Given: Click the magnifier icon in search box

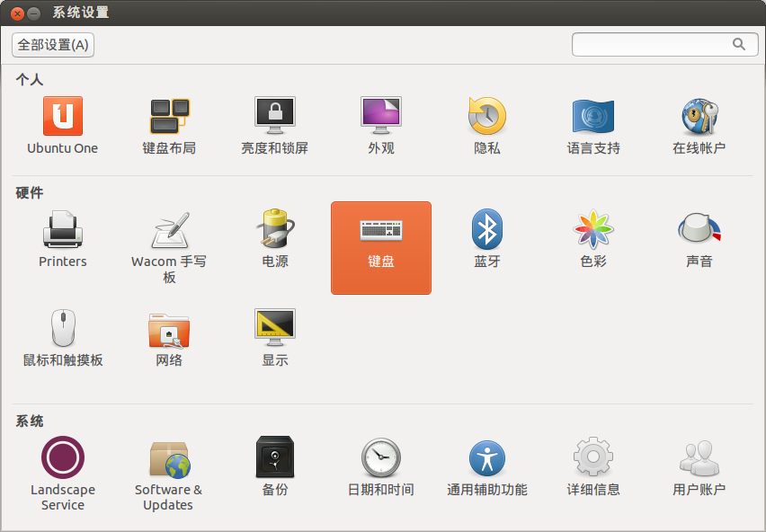Looking at the screenshot, I should tap(739, 44).
